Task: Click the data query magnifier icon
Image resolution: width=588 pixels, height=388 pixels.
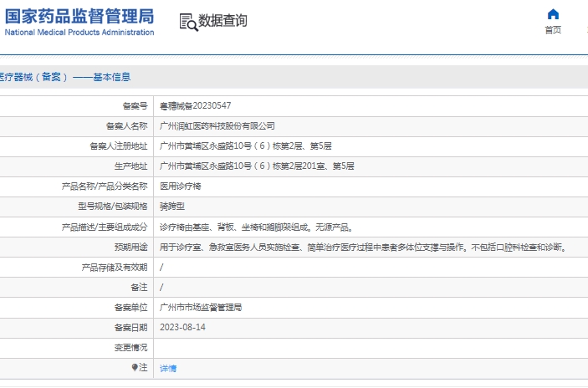Action: pos(189,22)
